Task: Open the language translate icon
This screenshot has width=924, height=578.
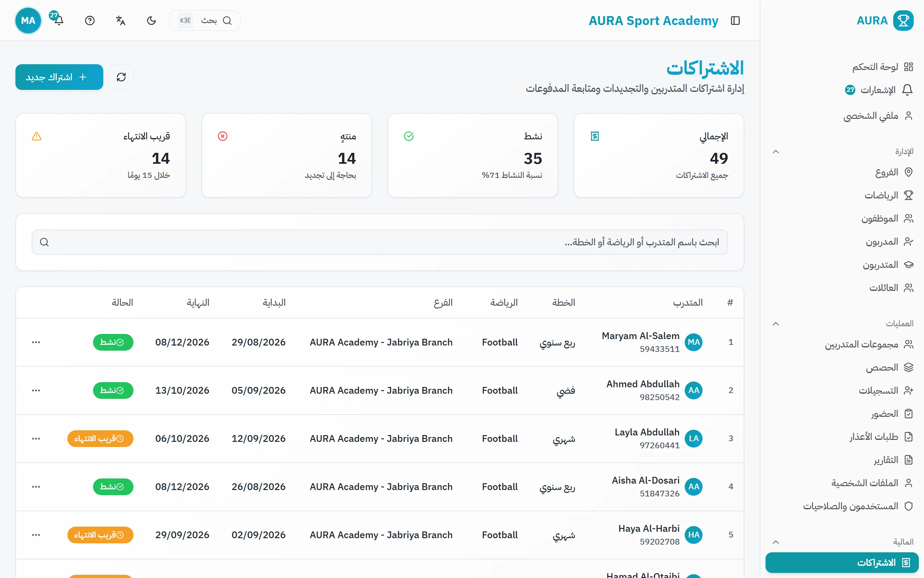Action: (120, 21)
